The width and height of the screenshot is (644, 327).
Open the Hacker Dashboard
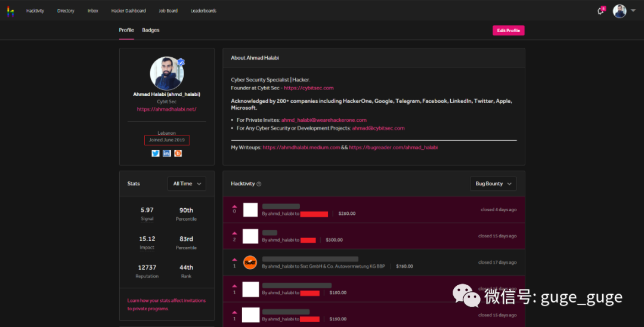[x=129, y=11]
